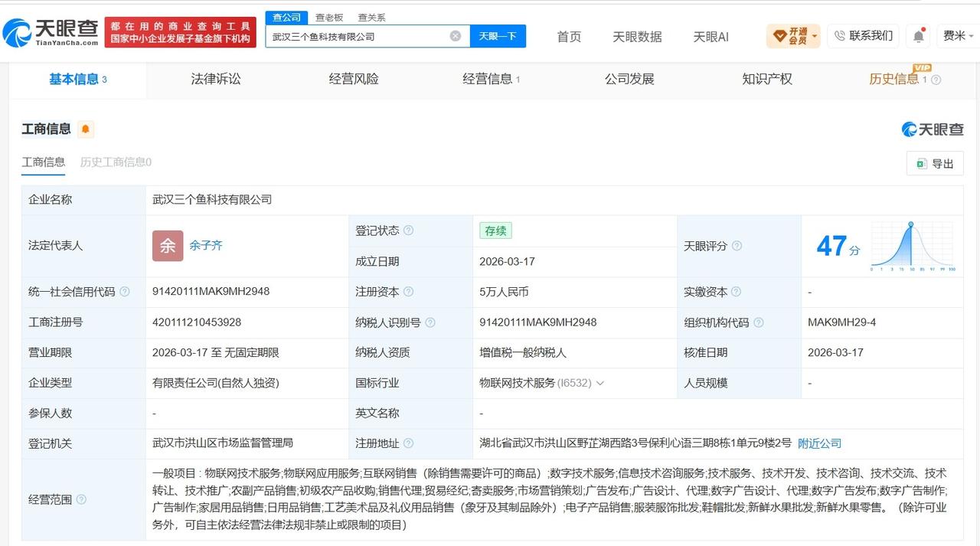Click 武汉市洪山区市场监督管理局 value
The height and width of the screenshot is (546, 980).
point(223,443)
